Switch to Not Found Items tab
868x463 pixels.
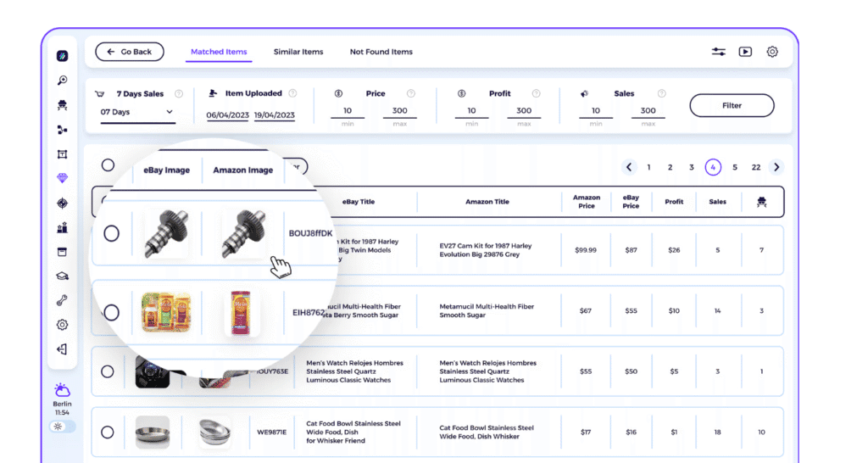[381, 52]
